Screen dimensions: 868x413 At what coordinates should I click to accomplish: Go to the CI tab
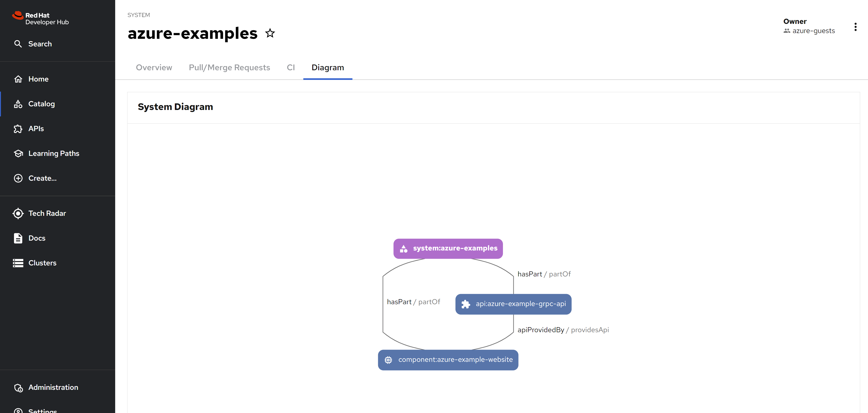tap(290, 67)
